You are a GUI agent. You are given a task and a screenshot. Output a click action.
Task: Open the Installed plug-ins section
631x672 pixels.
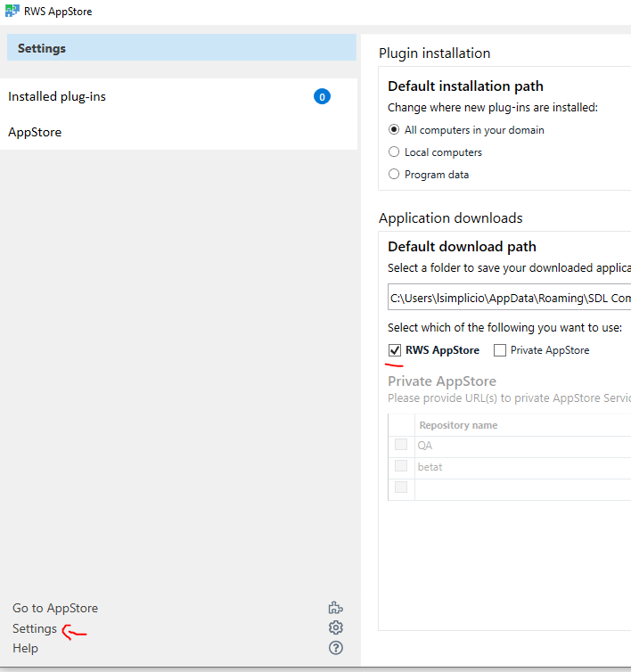(178, 96)
